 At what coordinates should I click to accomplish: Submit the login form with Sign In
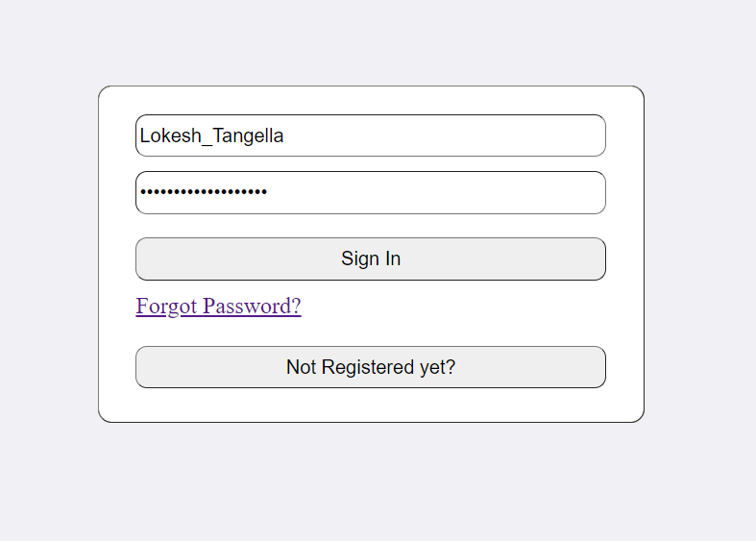tap(370, 258)
